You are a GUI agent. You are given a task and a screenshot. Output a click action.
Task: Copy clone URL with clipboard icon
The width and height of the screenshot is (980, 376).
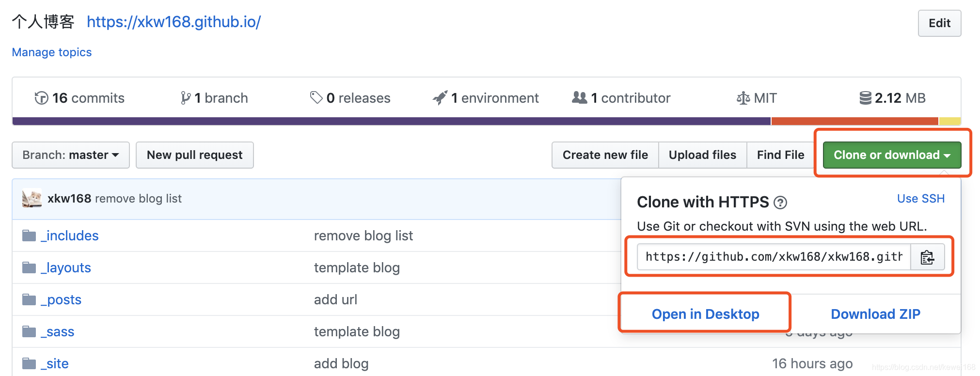coord(927,257)
